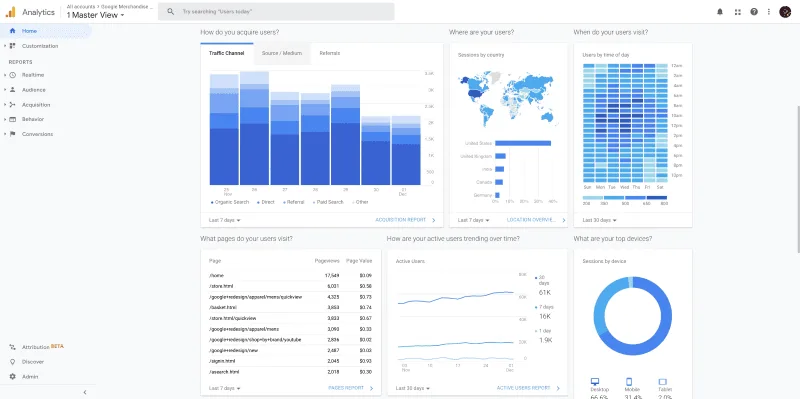Click the Mobile device icon
This screenshot has height=399, width=800.
coord(629,382)
